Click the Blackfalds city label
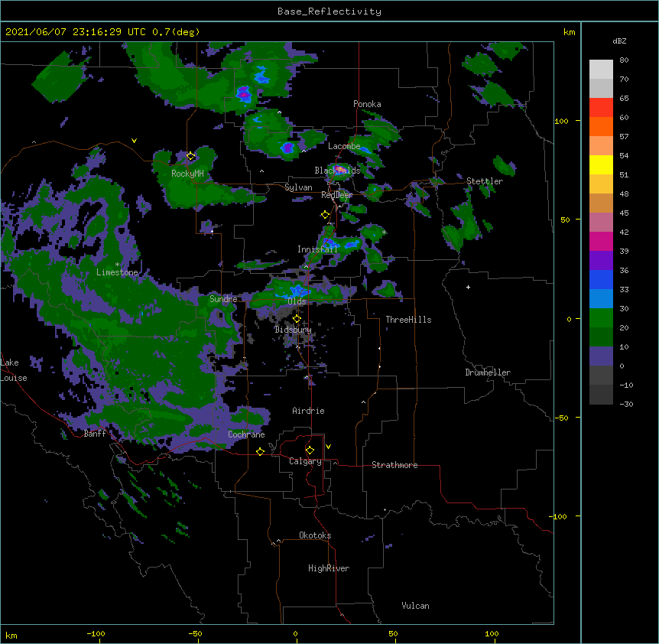Image resolution: width=659 pixels, height=644 pixels. [x=337, y=171]
